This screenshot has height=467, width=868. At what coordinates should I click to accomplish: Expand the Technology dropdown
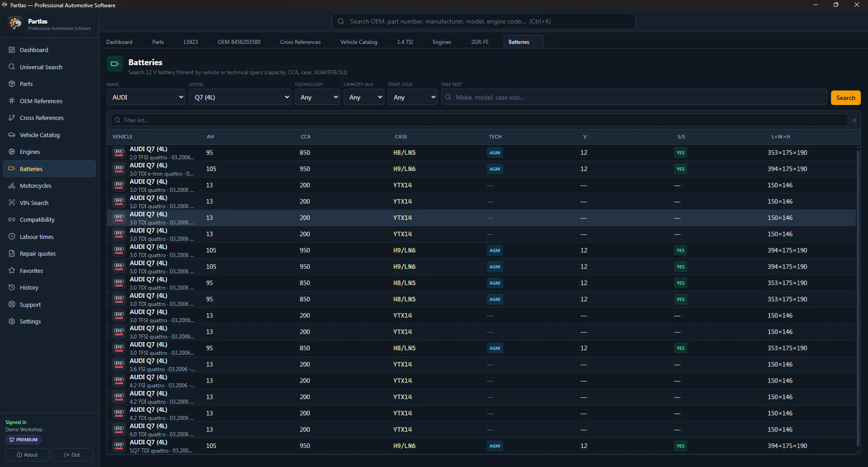[x=317, y=97]
